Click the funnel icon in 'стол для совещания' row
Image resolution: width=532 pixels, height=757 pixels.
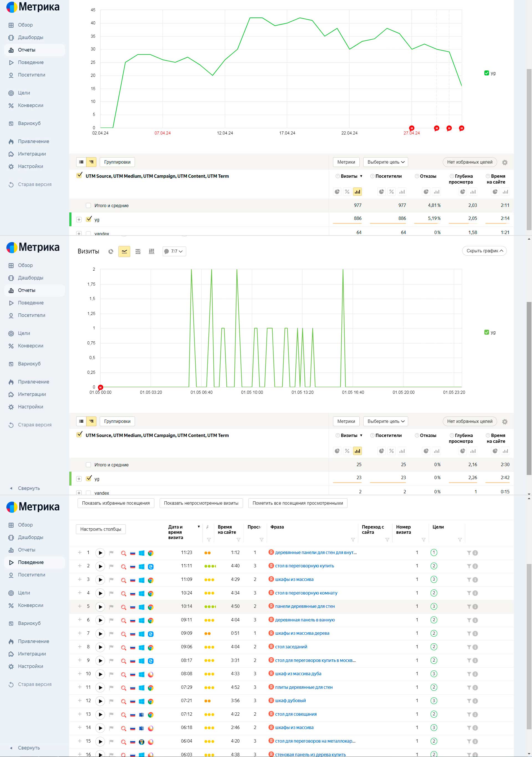pyautogui.click(x=469, y=715)
